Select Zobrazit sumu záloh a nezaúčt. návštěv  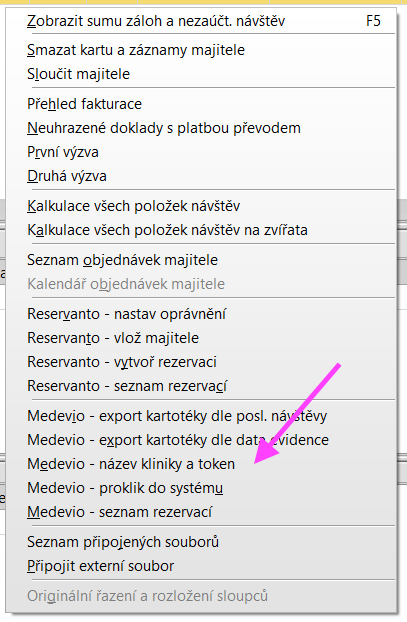(x=201, y=21)
